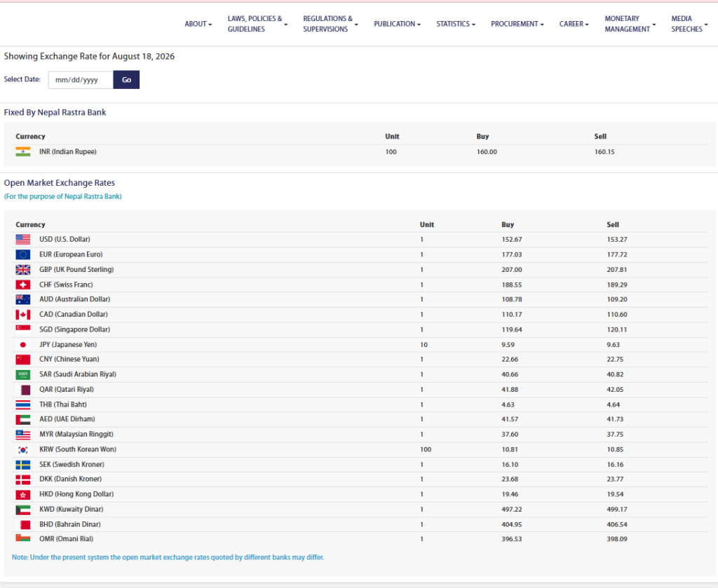Click the THB buy rate 4.63
Screen dimensions: 718x588
(x=508, y=404)
